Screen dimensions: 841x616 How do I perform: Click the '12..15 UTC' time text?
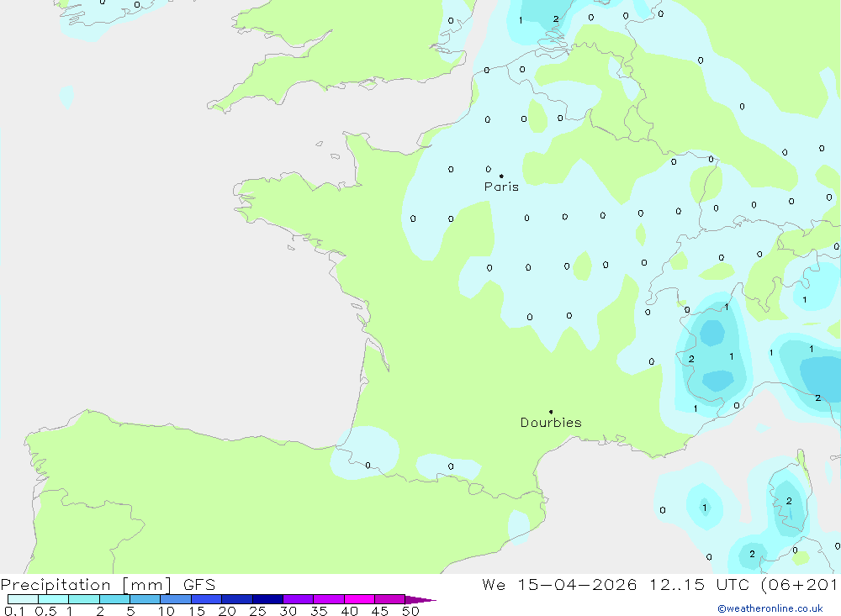coord(699,584)
